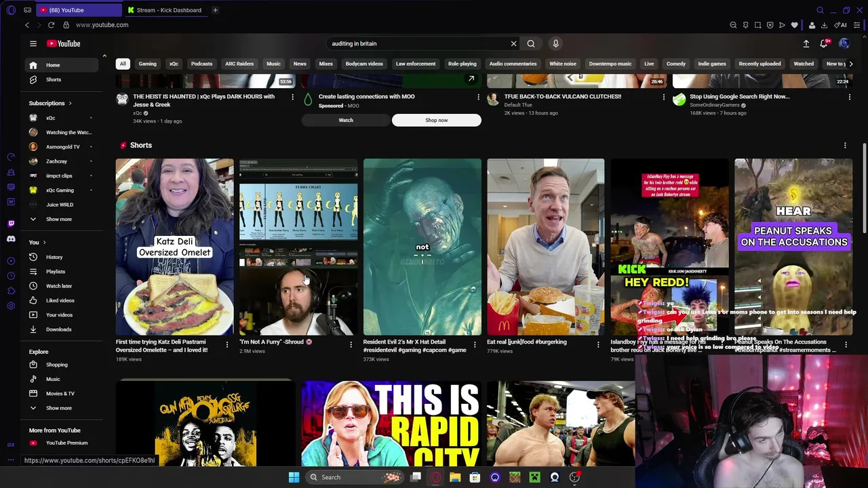Open the Asmongold TV subscription
Viewport: 868px width, 488px height.
(x=62, y=146)
